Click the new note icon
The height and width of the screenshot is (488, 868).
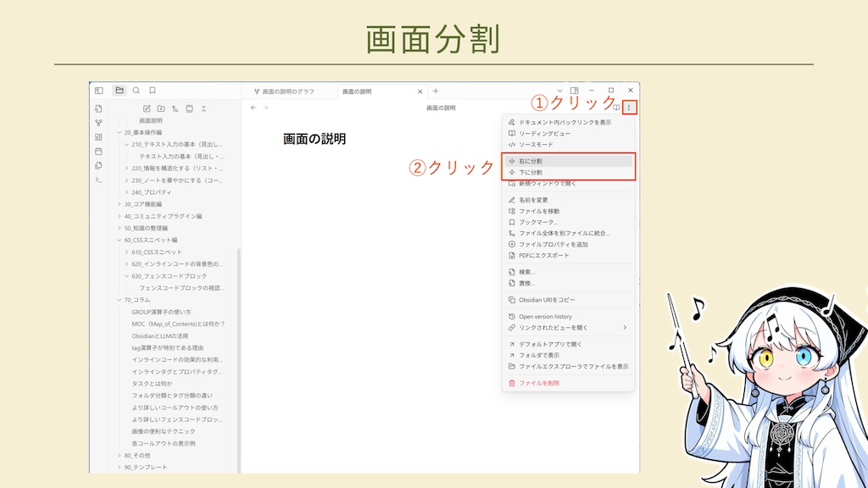(x=147, y=108)
